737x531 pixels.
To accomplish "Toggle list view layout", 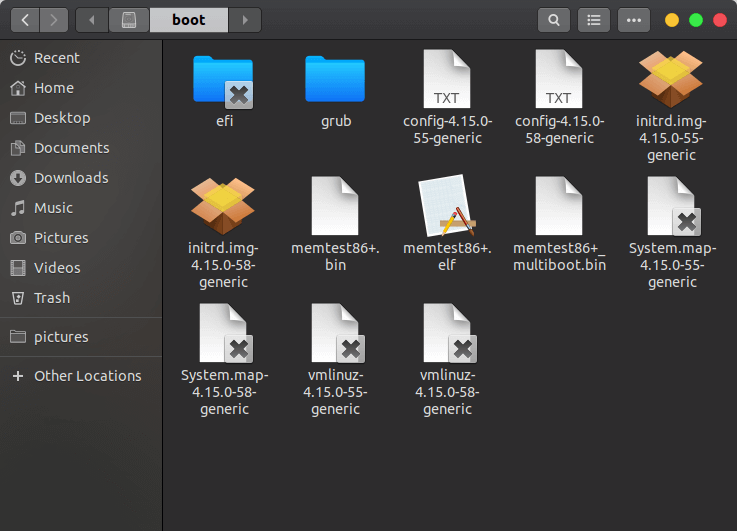I will pos(594,20).
